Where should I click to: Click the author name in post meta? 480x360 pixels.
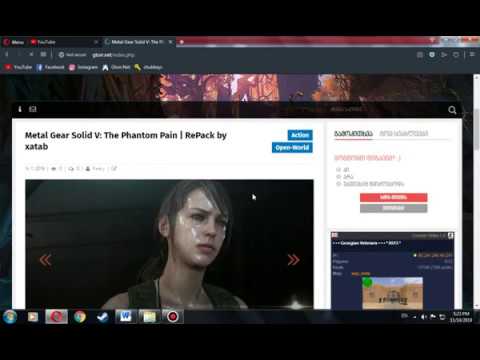98,169
